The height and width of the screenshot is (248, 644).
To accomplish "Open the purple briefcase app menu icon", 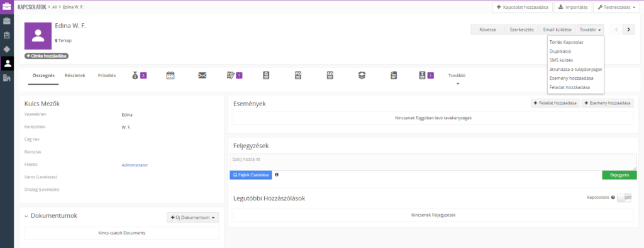I will tap(6, 6).
